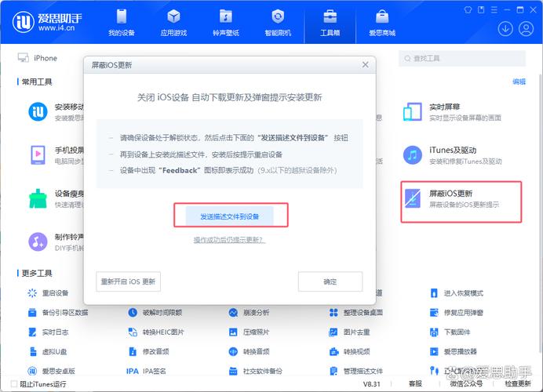Open 修复应用弹窗 tool
This screenshot has height=392, width=543.
click(456, 313)
